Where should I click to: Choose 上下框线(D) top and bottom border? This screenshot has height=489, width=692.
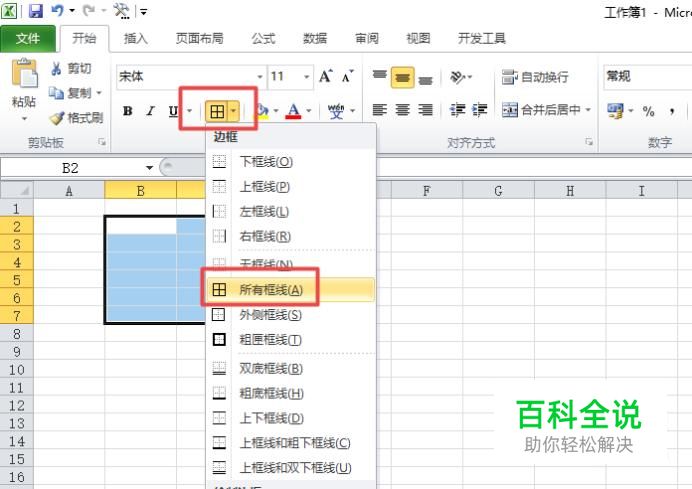click(291, 418)
